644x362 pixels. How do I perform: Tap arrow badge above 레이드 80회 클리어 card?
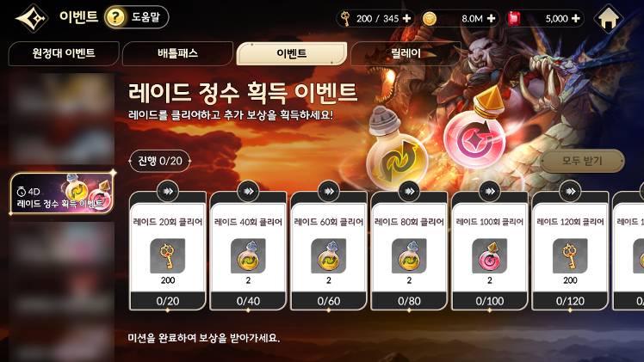point(409,191)
